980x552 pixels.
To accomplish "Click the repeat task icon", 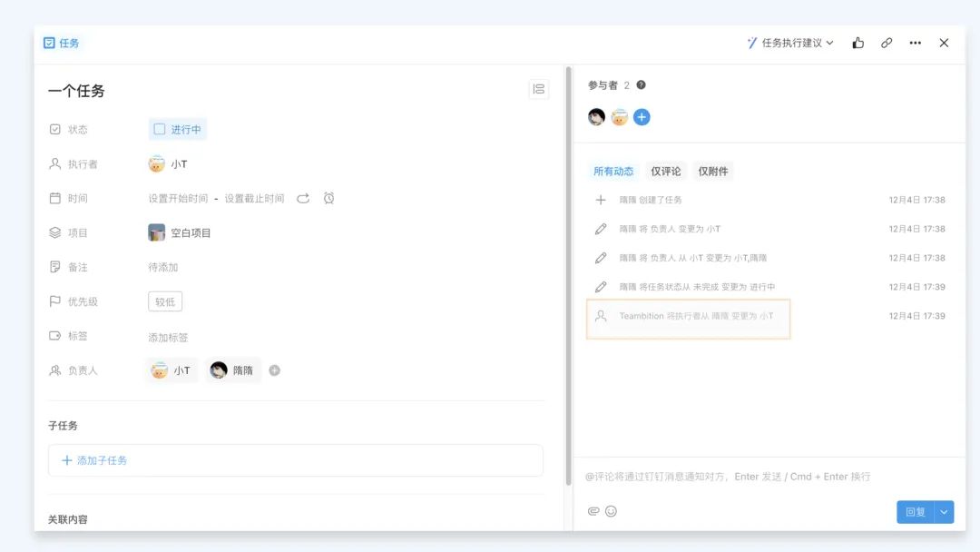I will point(303,198).
